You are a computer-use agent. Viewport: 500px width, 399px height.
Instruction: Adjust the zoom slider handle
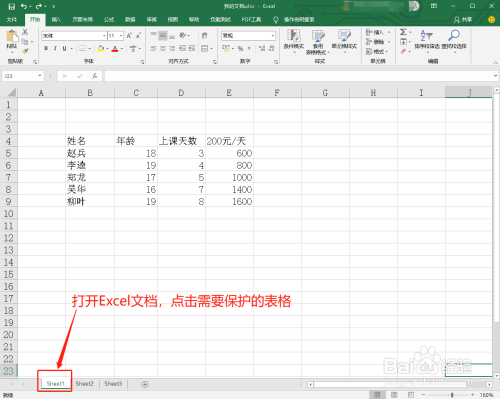[x=452, y=395]
